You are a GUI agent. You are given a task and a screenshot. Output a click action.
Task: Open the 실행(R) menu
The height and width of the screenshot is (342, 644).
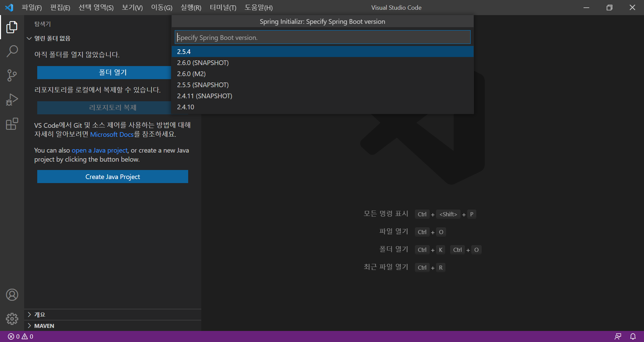click(x=191, y=7)
